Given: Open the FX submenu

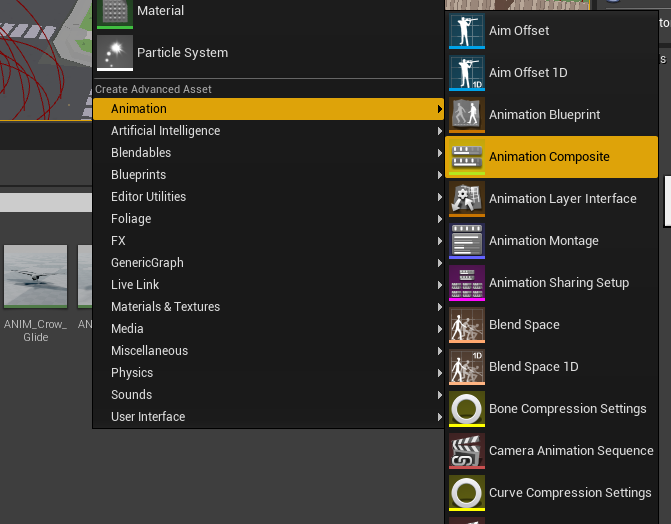Looking at the screenshot, I should coord(268,241).
